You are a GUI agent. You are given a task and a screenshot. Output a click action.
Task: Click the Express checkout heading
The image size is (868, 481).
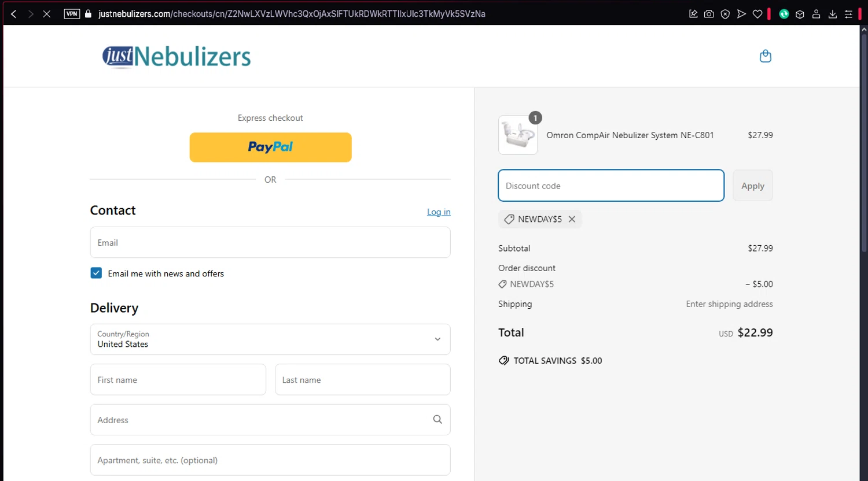(x=270, y=118)
